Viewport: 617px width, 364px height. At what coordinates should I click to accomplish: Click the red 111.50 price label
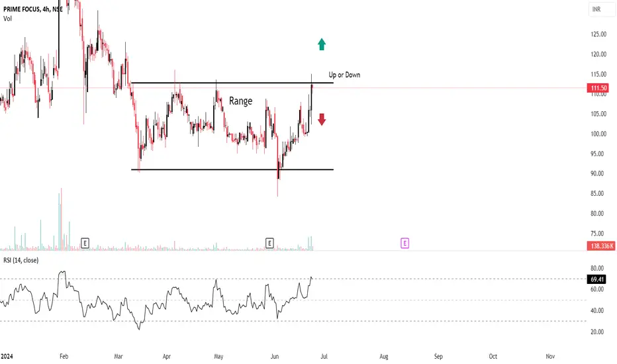point(597,88)
